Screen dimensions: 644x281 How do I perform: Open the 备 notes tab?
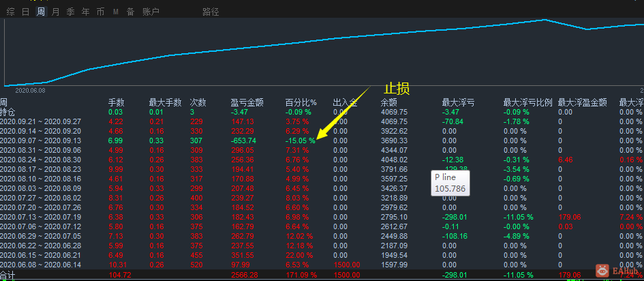[130, 12]
